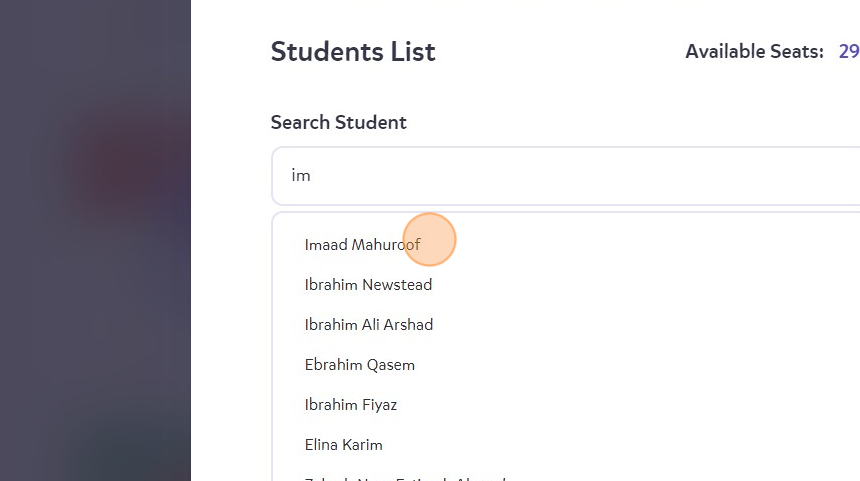Select the student with surname Newstead
This screenshot has width=860, height=481.
pyautogui.click(x=368, y=285)
